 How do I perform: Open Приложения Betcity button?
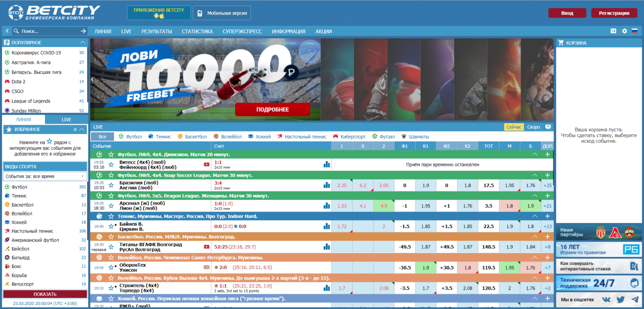tap(159, 13)
